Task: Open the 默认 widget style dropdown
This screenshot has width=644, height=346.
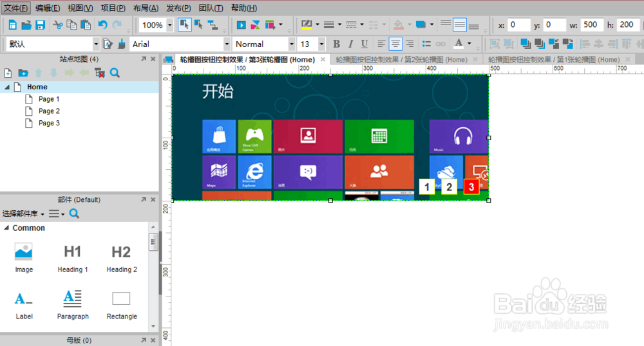Action: (x=96, y=44)
